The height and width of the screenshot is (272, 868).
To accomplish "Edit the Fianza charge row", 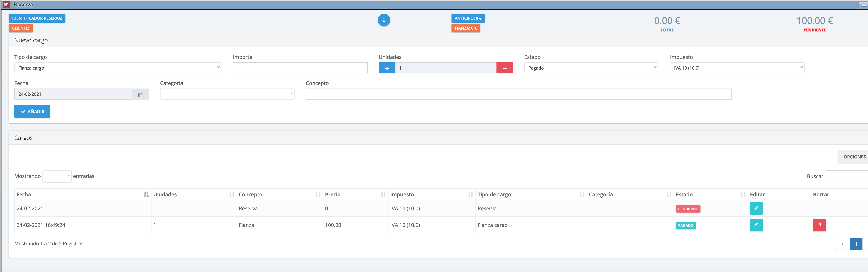I will (756, 225).
